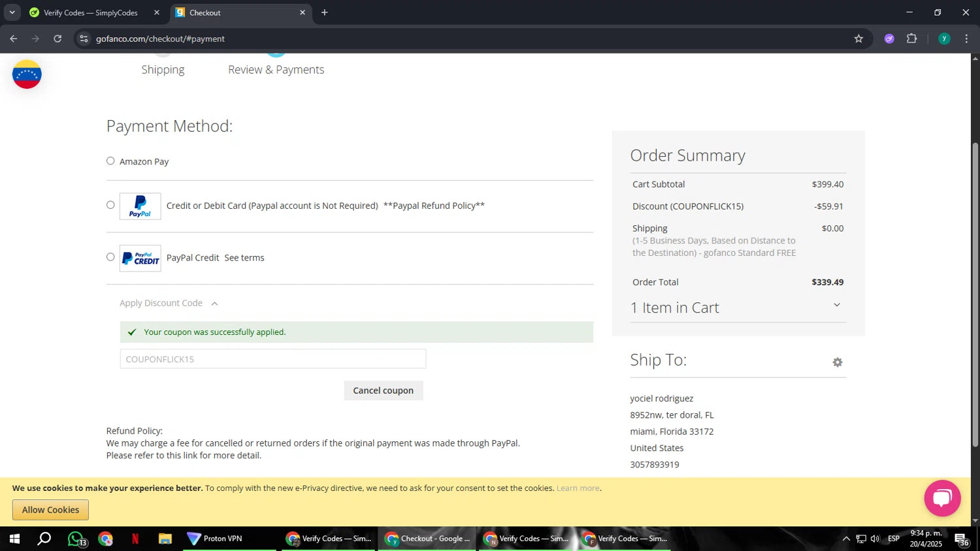Click the Order Total $339.49 amount

click(x=828, y=282)
